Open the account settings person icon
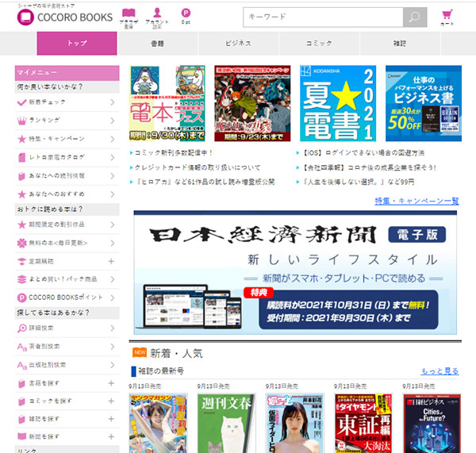The image size is (476, 453). (157, 13)
